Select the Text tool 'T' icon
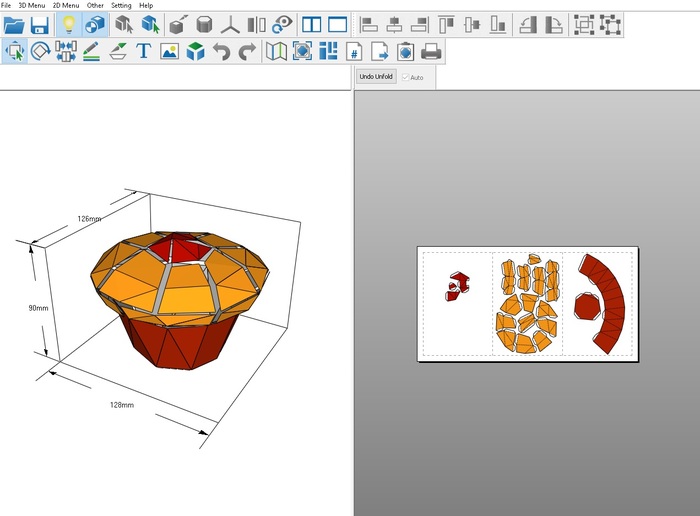The width and height of the screenshot is (700, 516). pyautogui.click(x=143, y=50)
